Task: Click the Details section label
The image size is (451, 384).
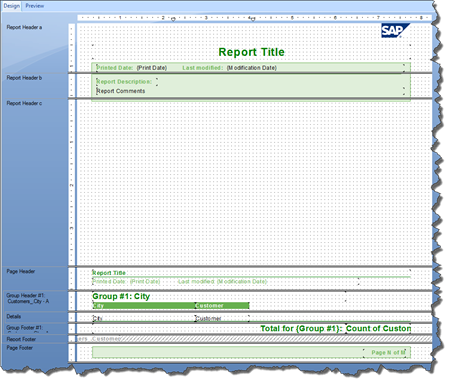Action: coord(14,316)
